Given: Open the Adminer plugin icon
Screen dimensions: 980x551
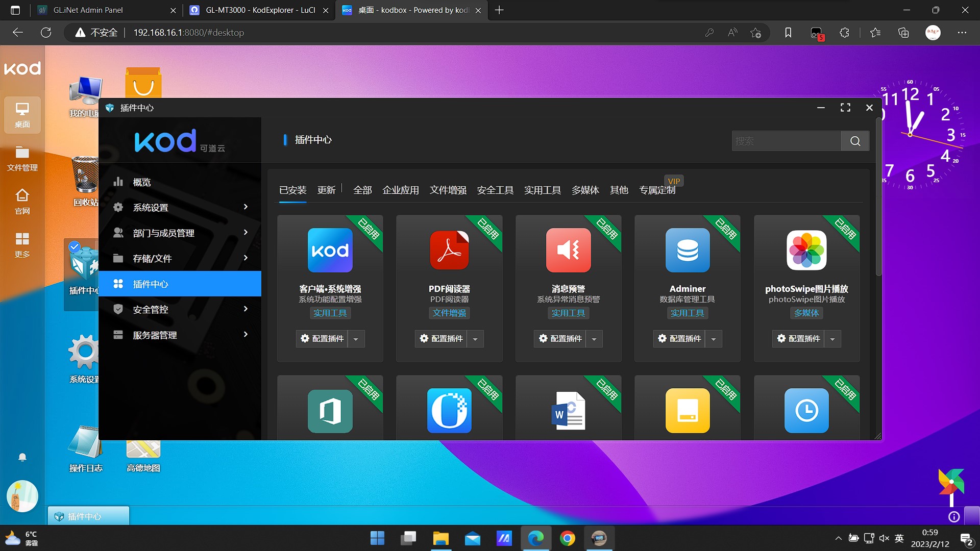Looking at the screenshot, I should (687, 250).
